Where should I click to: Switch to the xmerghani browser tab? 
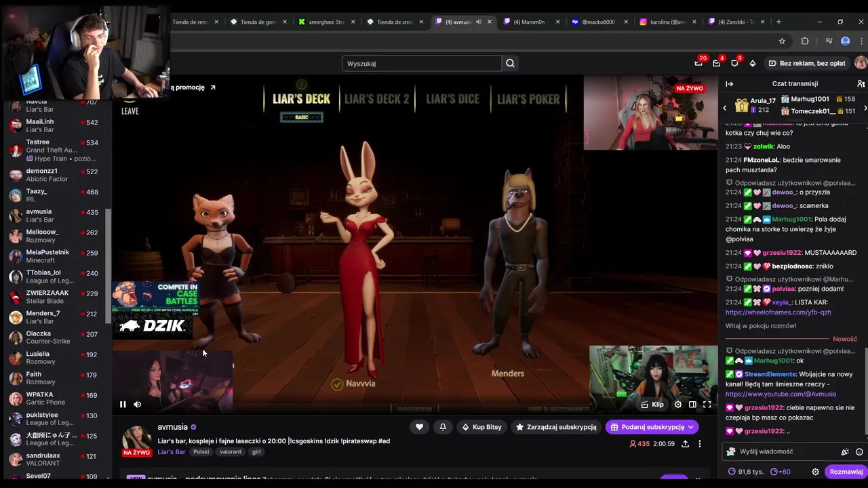pos(326,22)
